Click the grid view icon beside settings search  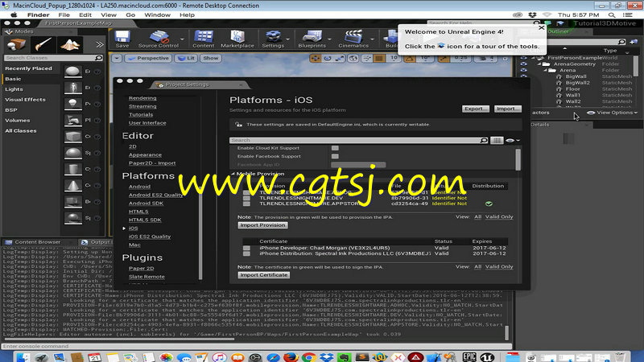click(x=497, y=140)
